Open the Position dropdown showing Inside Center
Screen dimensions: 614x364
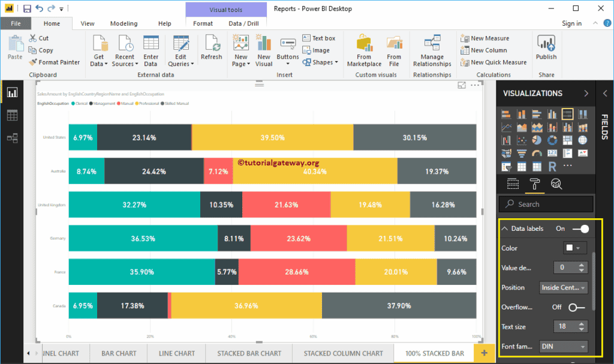point(563,287)
